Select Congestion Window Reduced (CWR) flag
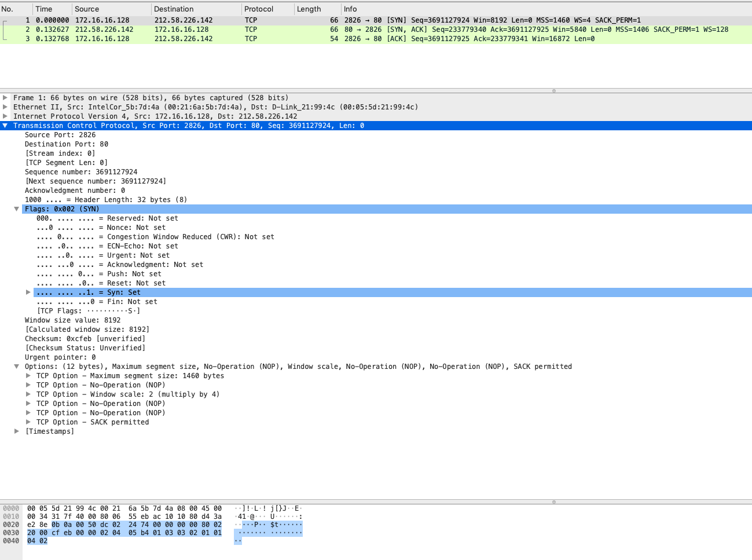Image resolution: width=752 pixels, height=560 pixels. (x=155, y=237)
